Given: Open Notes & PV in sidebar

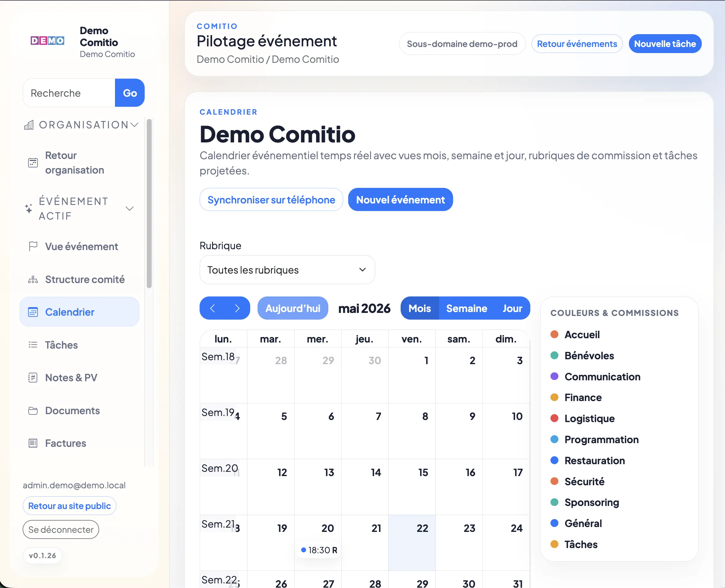Looking at the screenshot, I should pyautogui.click(x=79, y=377).
